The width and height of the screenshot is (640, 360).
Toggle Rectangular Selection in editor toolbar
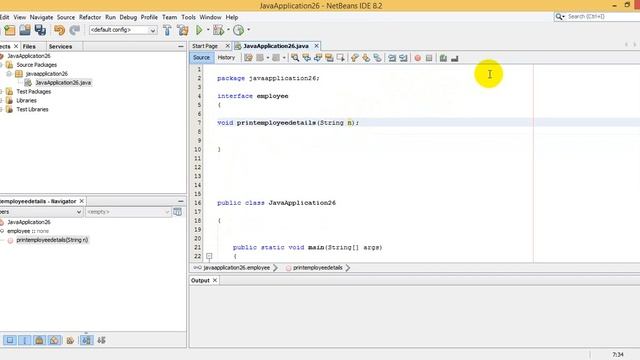tap(340, 58)
